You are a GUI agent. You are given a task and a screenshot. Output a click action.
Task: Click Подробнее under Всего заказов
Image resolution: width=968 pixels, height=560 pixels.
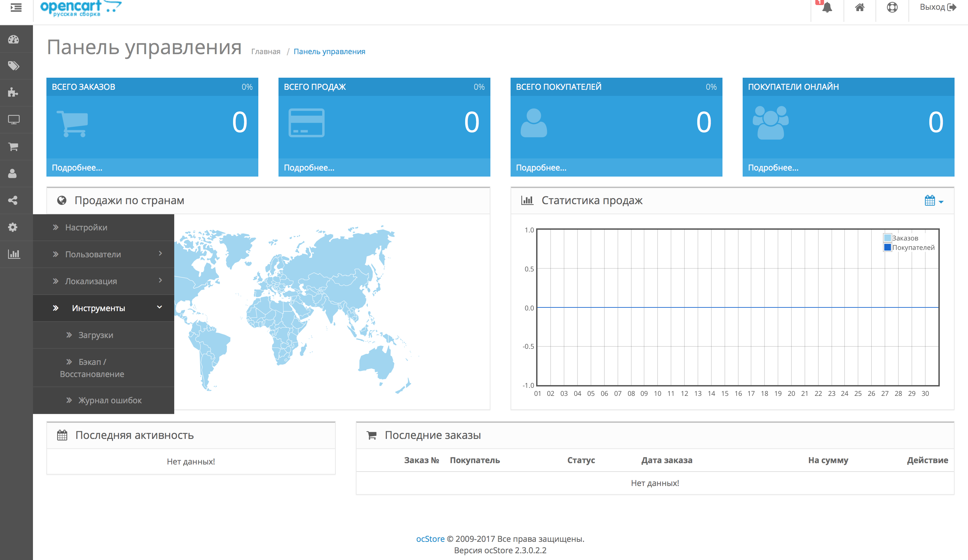click(x=77, y=167)
